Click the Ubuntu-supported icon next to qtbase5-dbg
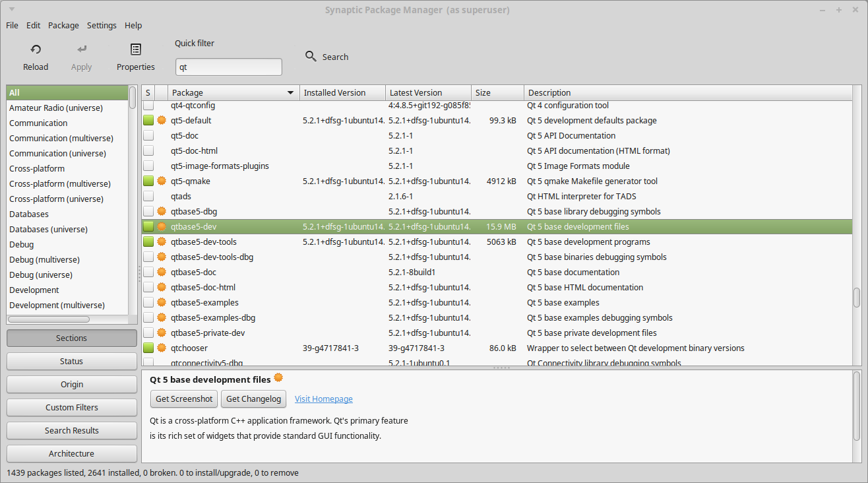 pos(162,212)
